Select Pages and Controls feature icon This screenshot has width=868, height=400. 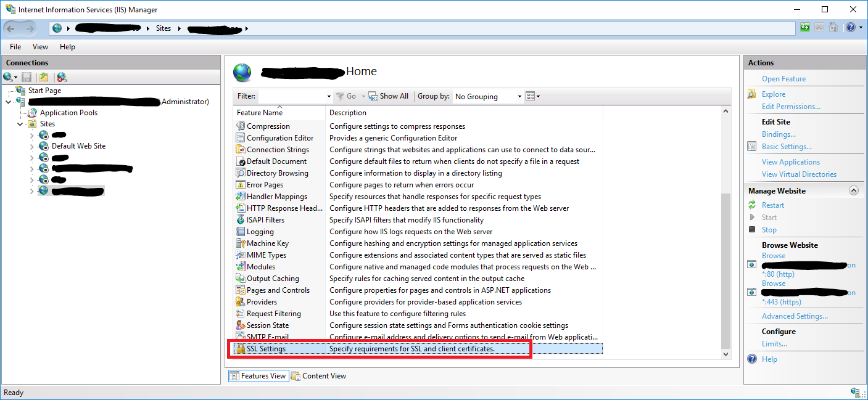241,290
